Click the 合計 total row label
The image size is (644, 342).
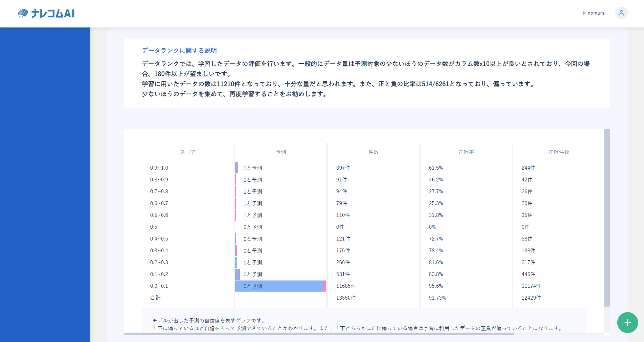(155, 298)
